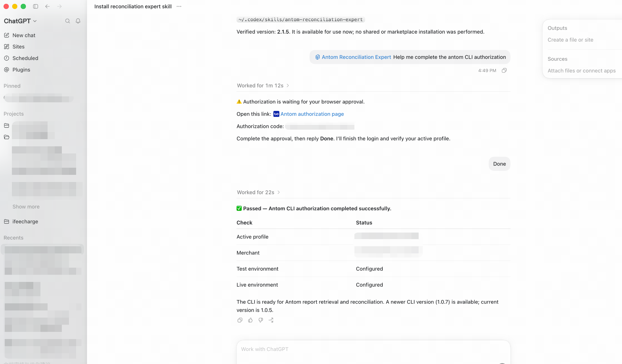
Task: Click the 4:49 PM timestamp
Action: click(487, 71)
